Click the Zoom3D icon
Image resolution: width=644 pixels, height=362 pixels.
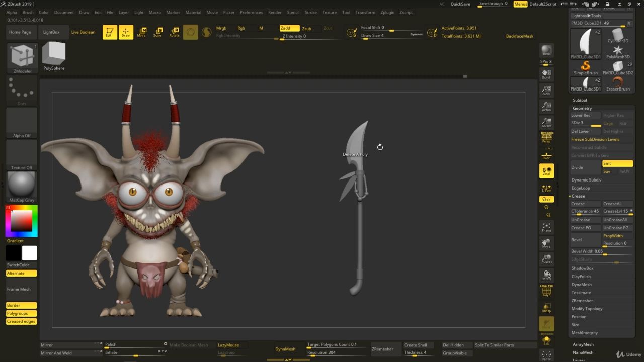546,259
